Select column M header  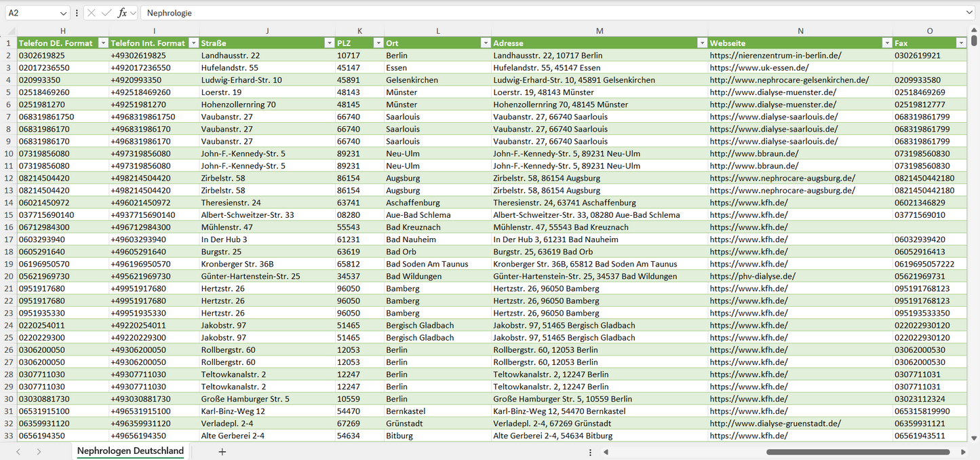[x=600, y=31]
